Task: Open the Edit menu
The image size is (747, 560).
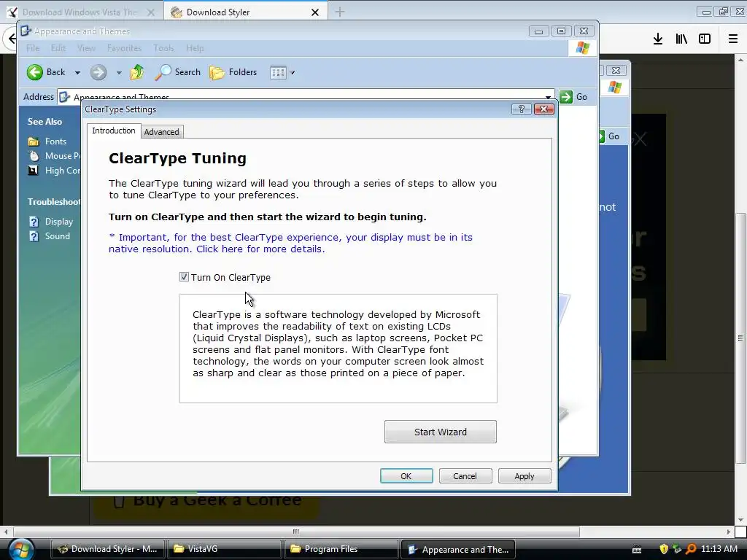Action: coord(58,48)
